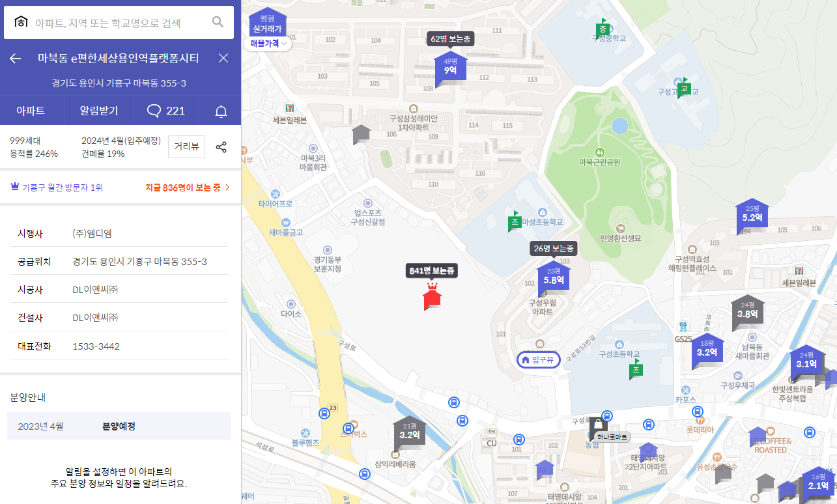
Task: Select the 아파트 tab
Action: [x=31, y=111]
